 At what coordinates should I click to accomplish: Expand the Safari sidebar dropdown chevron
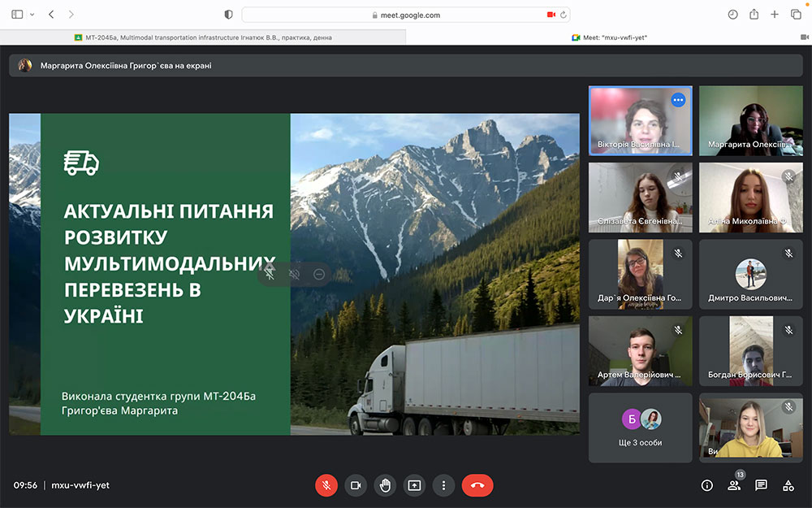[32, 15]
